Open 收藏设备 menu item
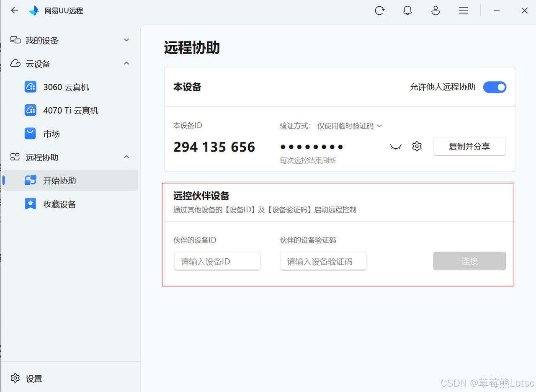Screen dimensions: 536x392 (x=70, y=204)
